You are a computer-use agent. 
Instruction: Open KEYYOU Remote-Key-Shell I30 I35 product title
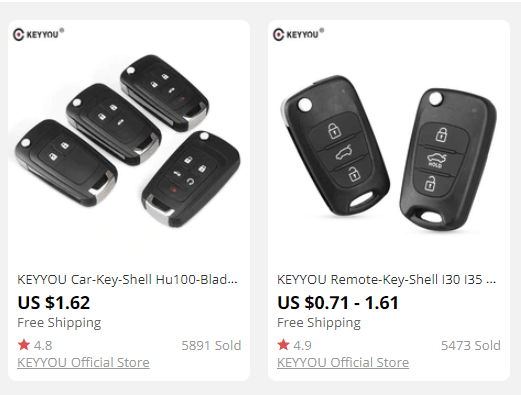pyautogui.click(x=387, y=279)
